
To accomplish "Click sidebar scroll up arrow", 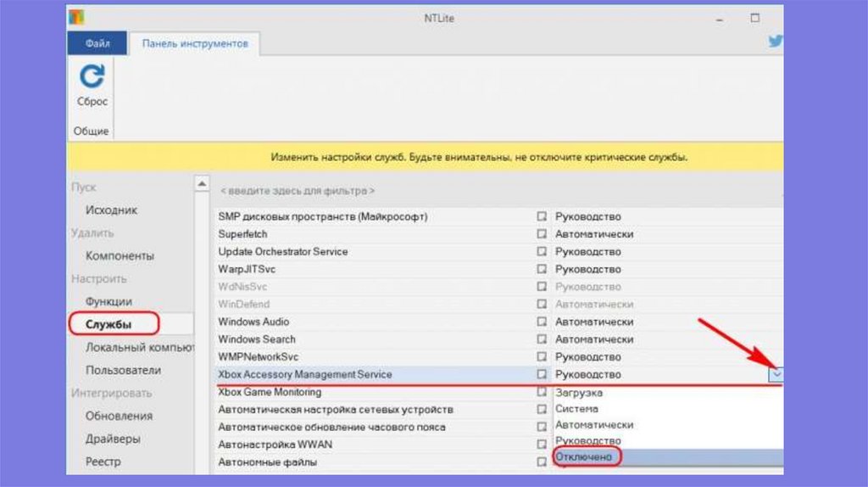I will (x=202, y=183).
